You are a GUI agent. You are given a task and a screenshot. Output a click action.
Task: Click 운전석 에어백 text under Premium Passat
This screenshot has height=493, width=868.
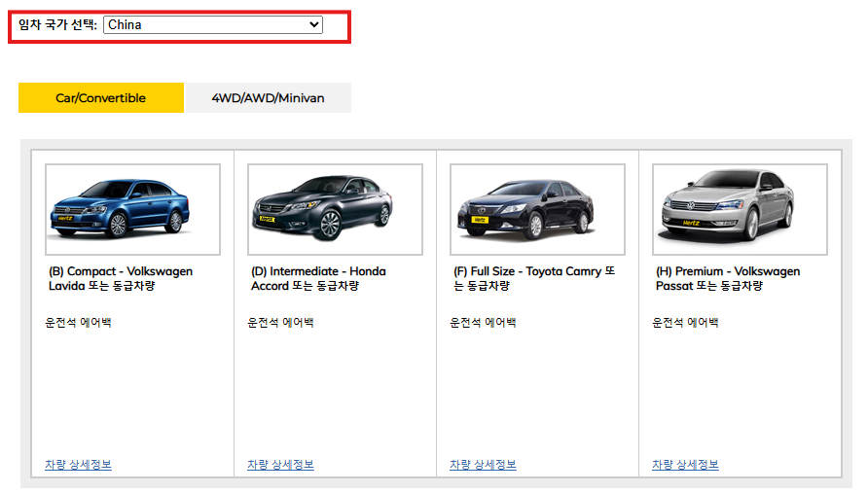(x=685, y=323)
